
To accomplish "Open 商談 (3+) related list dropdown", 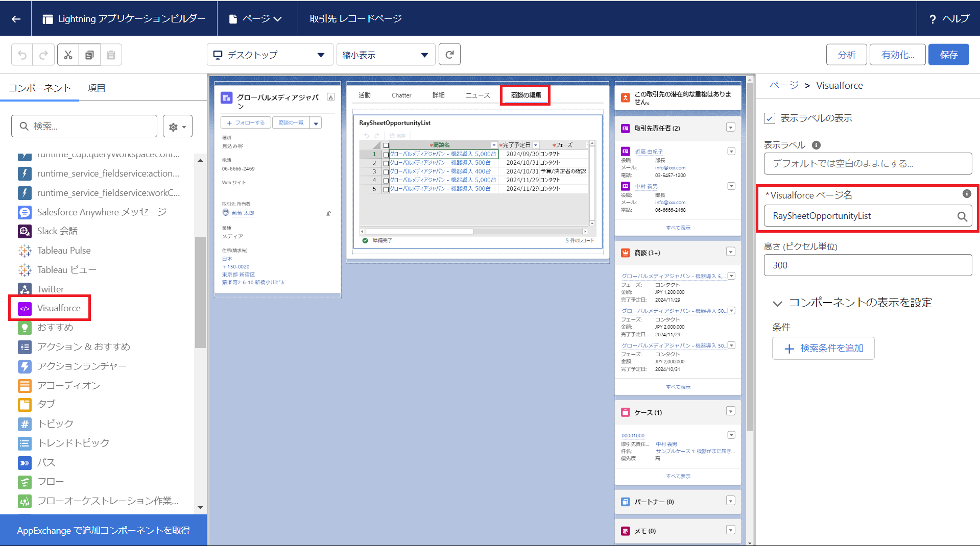I will pos(730,252).
